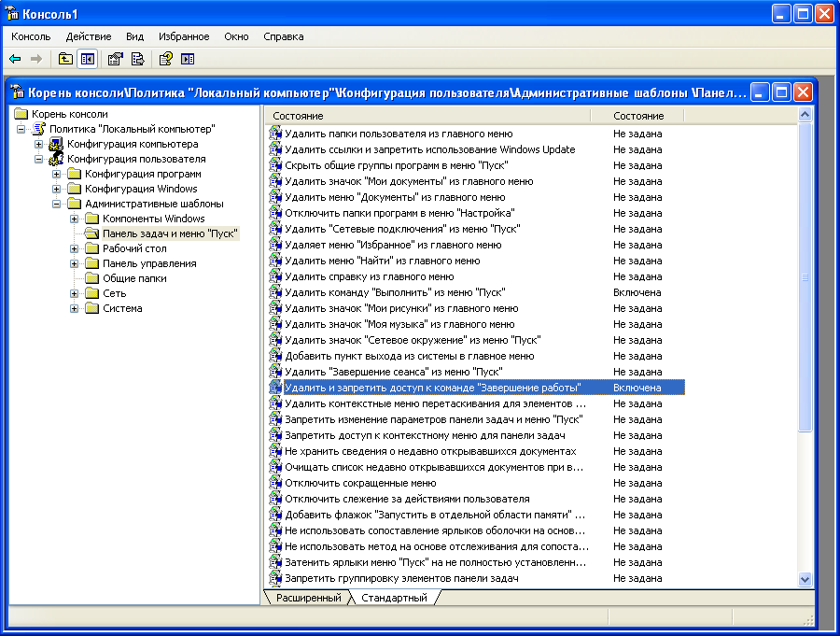The height and width of the screenshot is (636, 840).
Task: Click vertical scrollbar thumb of policy list
Action: [x=805, y=276]
